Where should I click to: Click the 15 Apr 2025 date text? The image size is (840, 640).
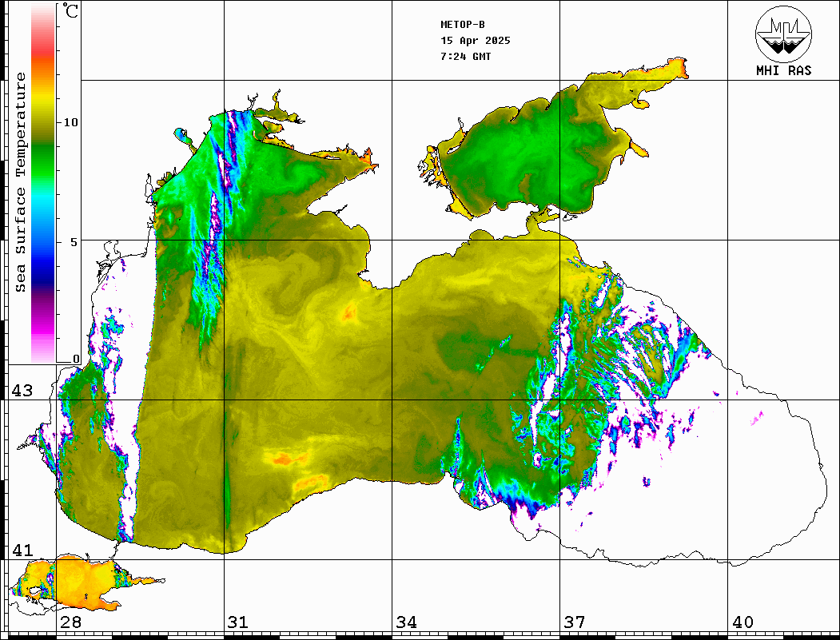476,41
